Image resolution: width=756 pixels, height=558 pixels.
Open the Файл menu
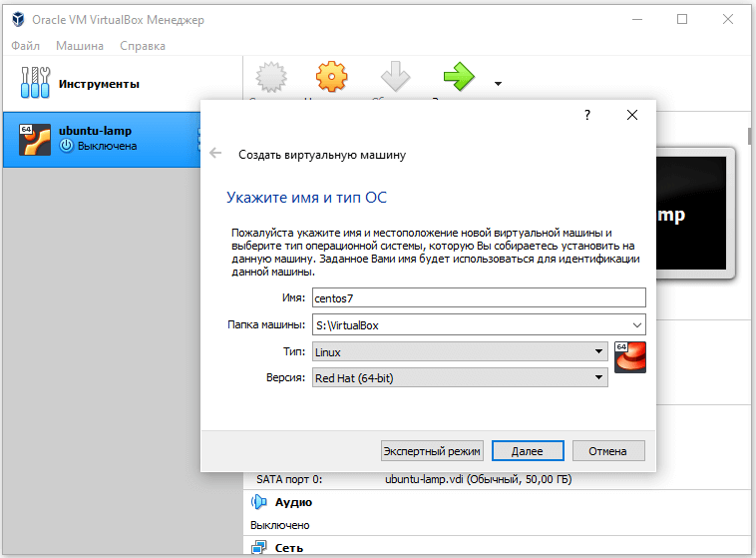pos(25,46)
